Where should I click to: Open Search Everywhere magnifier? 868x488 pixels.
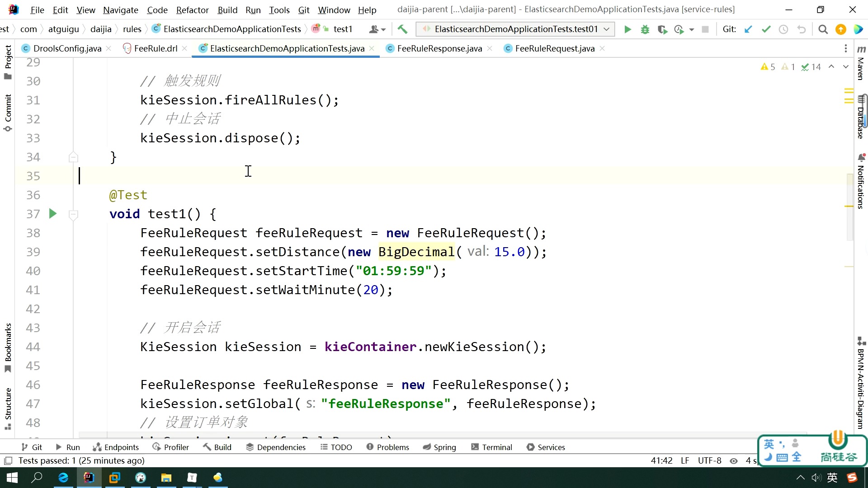click(x=823, y=29)
